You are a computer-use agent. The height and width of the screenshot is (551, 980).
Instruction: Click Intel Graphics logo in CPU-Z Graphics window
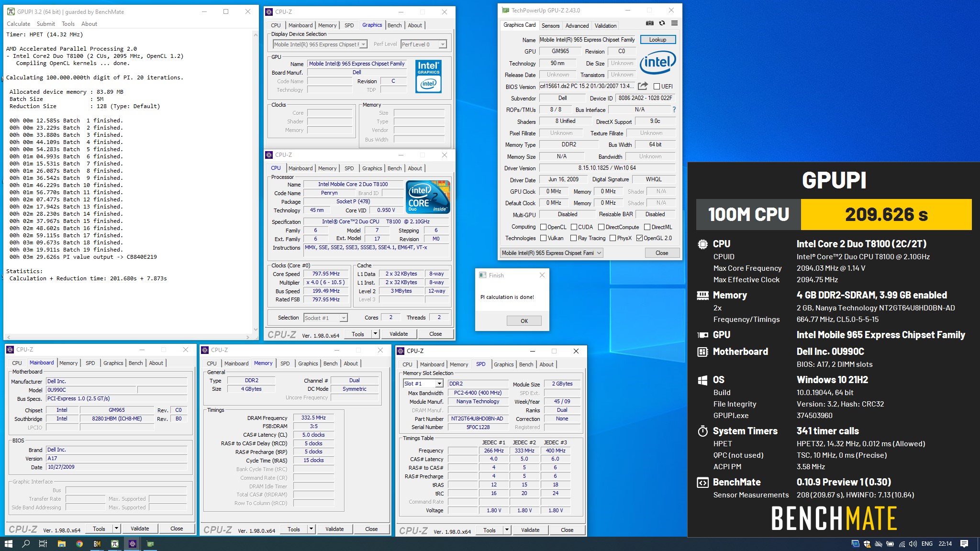coord(428,77)
